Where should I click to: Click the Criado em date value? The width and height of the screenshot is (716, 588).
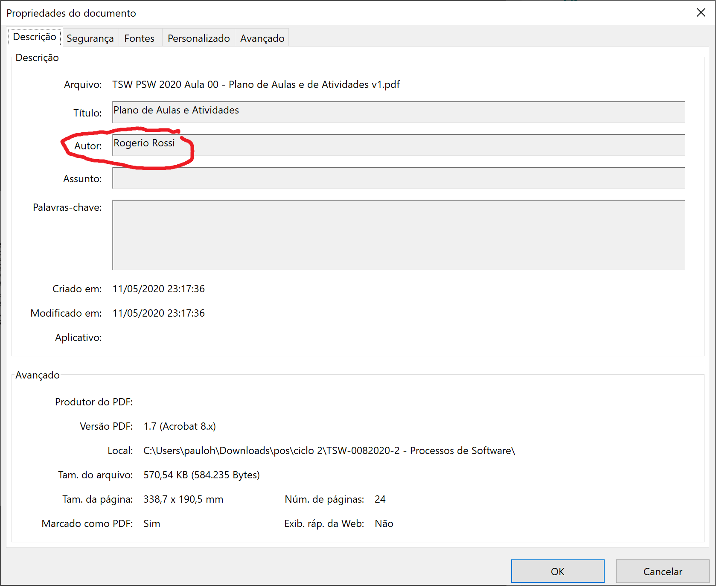click(159, 289)
